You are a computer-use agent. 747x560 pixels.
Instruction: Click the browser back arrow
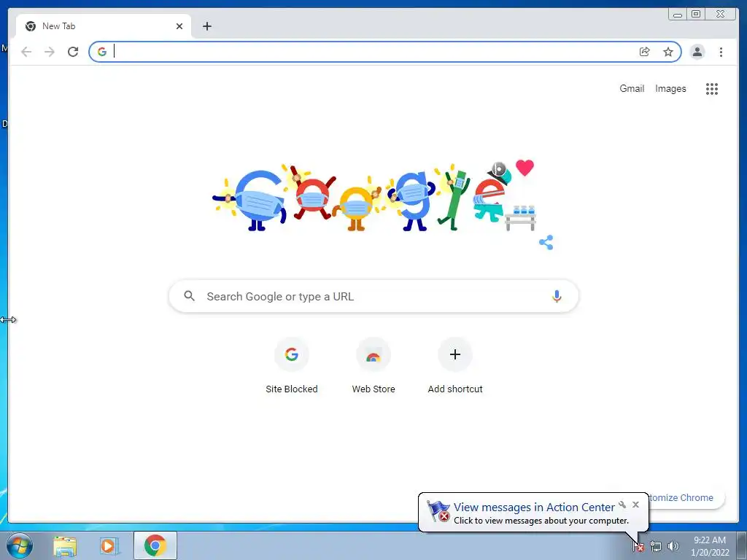[x=26, y=52]
